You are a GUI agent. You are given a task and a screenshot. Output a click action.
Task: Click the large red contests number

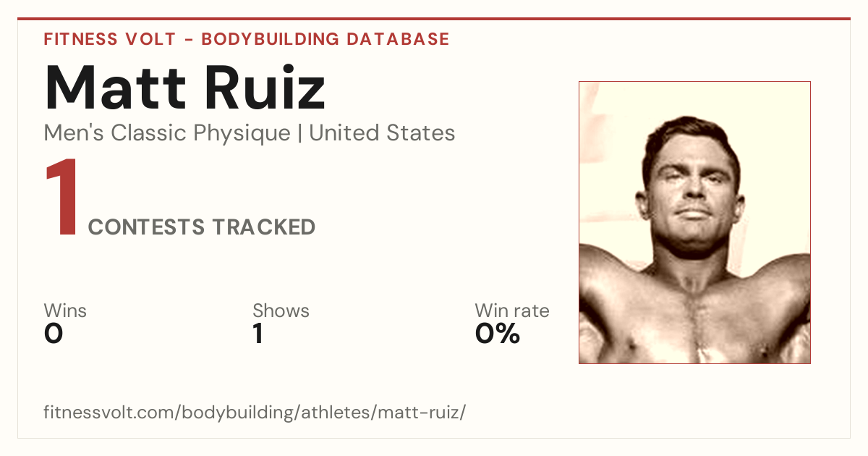click(61, 199)
